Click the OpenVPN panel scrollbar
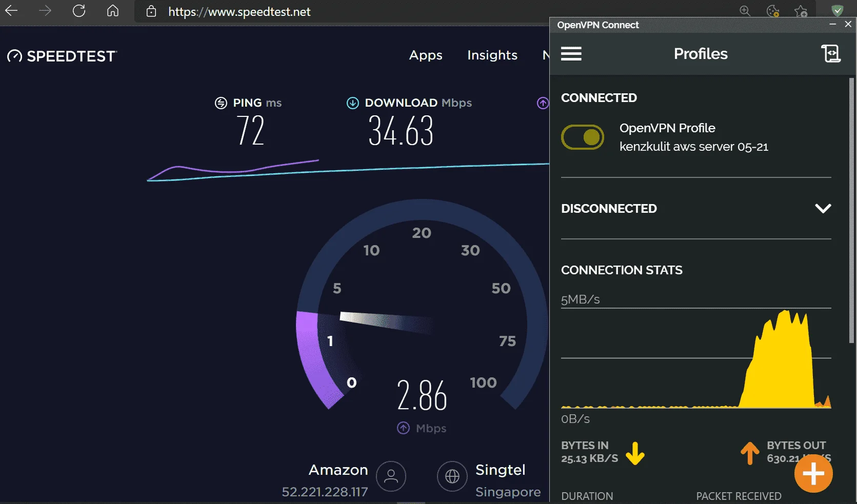The height and width of the screenshot is (504, 857). point(852,210)
